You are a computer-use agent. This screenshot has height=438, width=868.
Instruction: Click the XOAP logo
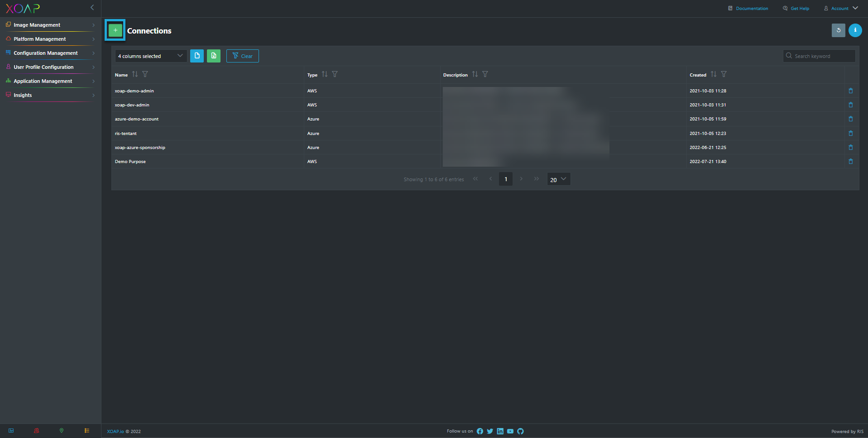click(23, 8)
